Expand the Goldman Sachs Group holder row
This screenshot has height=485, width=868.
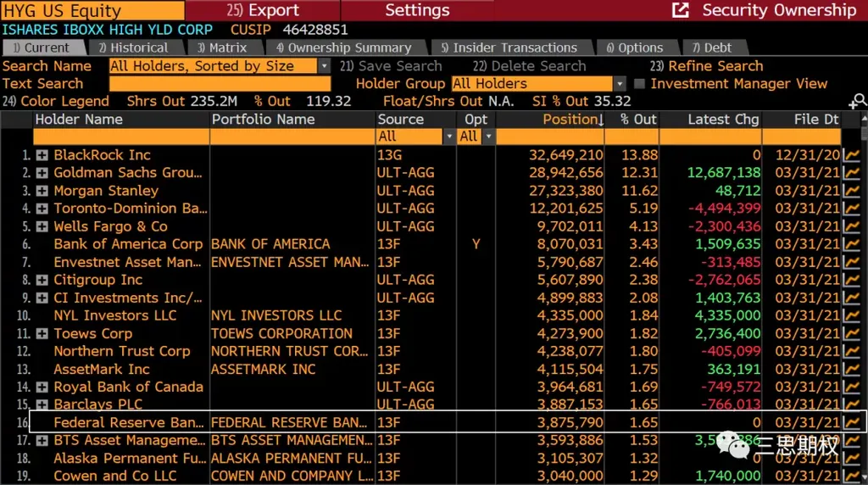tap(42, 173)
